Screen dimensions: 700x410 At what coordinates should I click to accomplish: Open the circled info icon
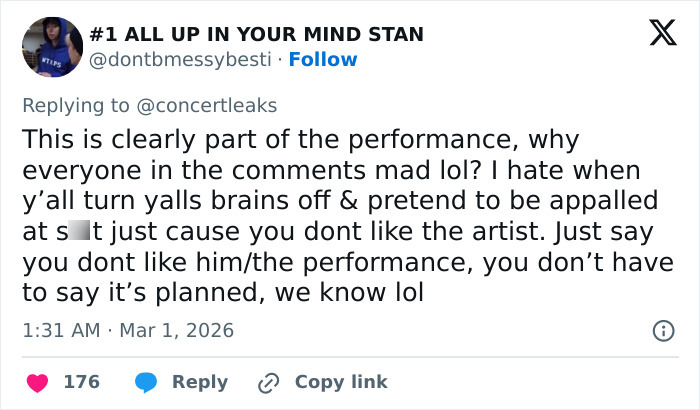click(x=662, y=329)
